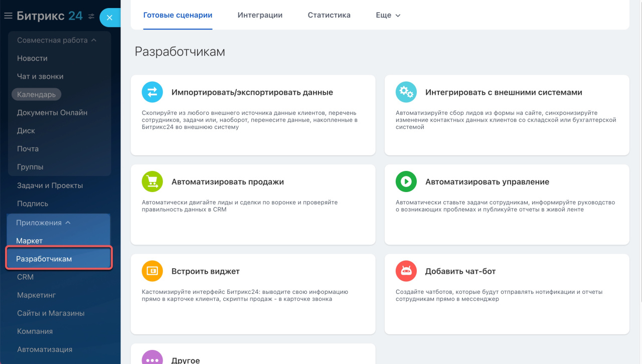Image resolution: width=642 pixels, height=364 pixels.
Task: Select Автоматизация in the left menu
Action: tap(45, 349)
